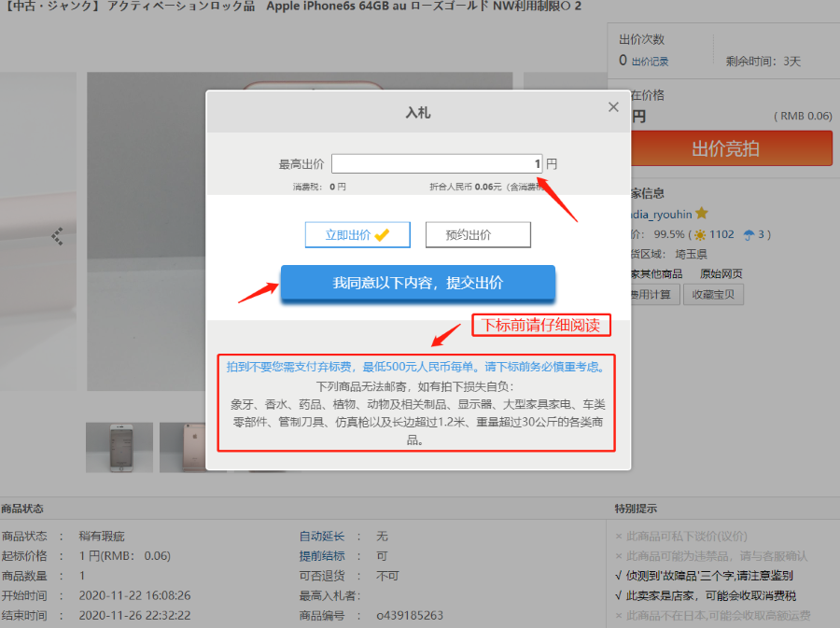Click the sun icon showing 1102 positive ratings
The height and width of the screenshot is (628, 840).
[x=700, y=234]
